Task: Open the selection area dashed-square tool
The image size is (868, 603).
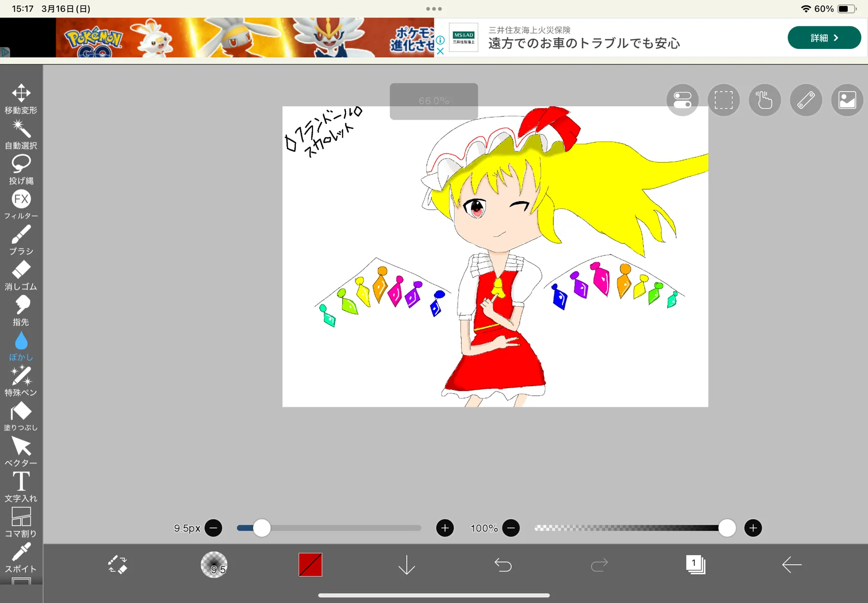Action: (724, 100)
